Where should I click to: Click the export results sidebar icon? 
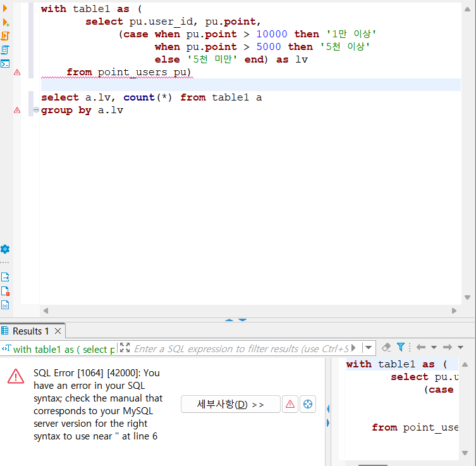pos(5,277)
